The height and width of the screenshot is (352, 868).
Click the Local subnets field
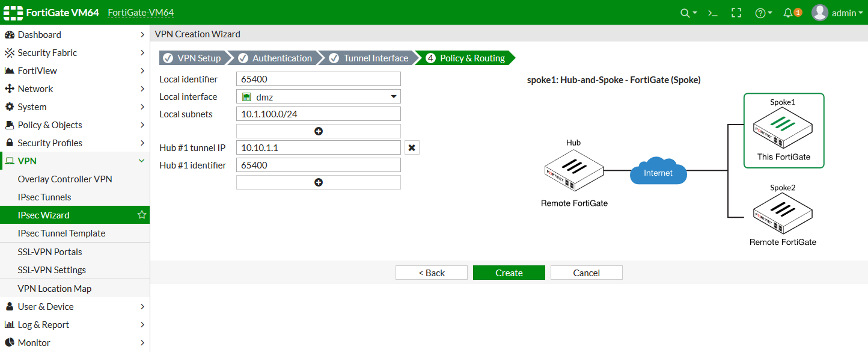click(x=319, y=114)
